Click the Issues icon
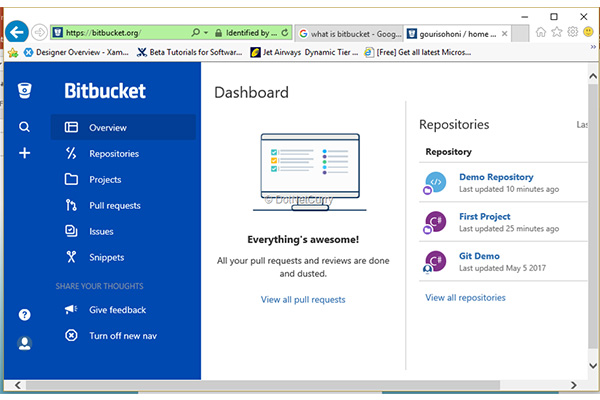The width and height of the screenshot is (600, 400). [71, 231]
